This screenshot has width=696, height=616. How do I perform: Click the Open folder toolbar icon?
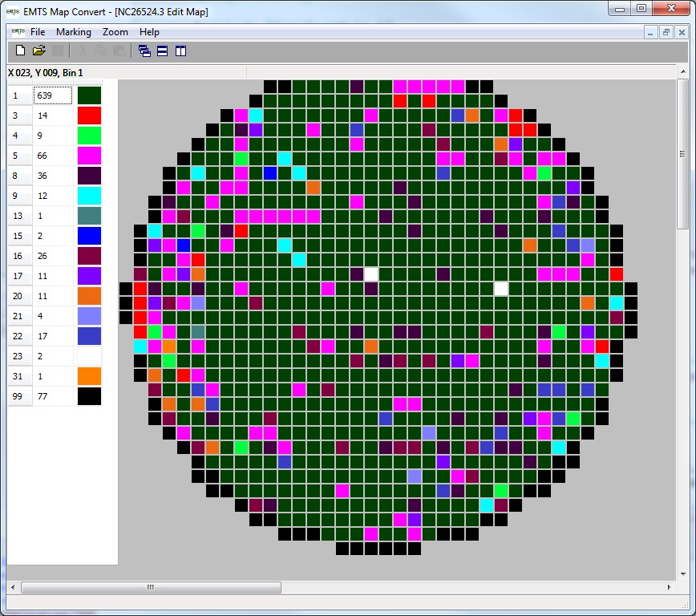pos(39,51)
